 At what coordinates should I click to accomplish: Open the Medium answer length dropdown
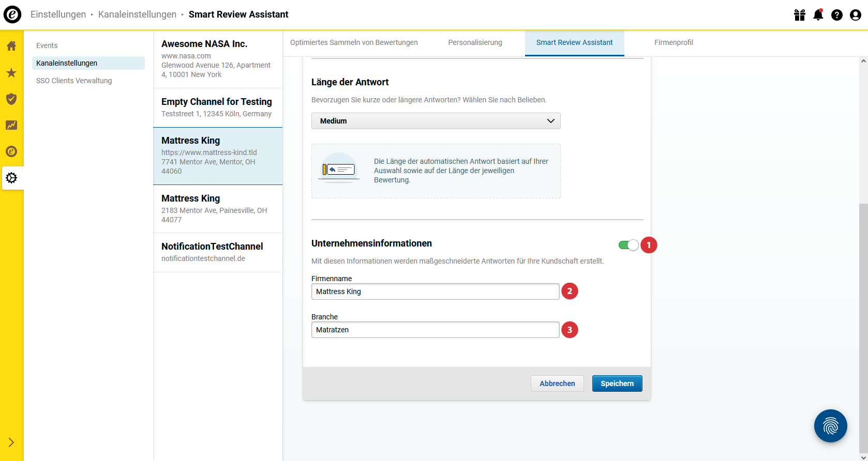(436, 121)
